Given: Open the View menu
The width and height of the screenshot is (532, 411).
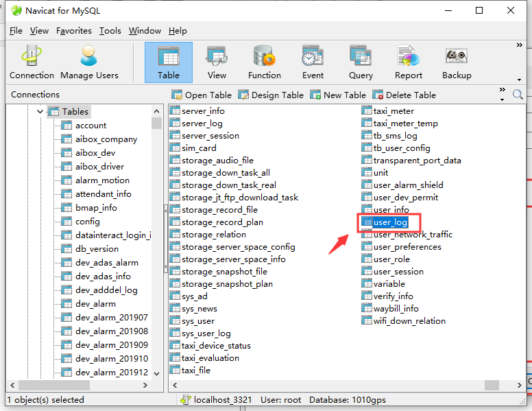Looking at the screenshot, I should tap(39, 31).
